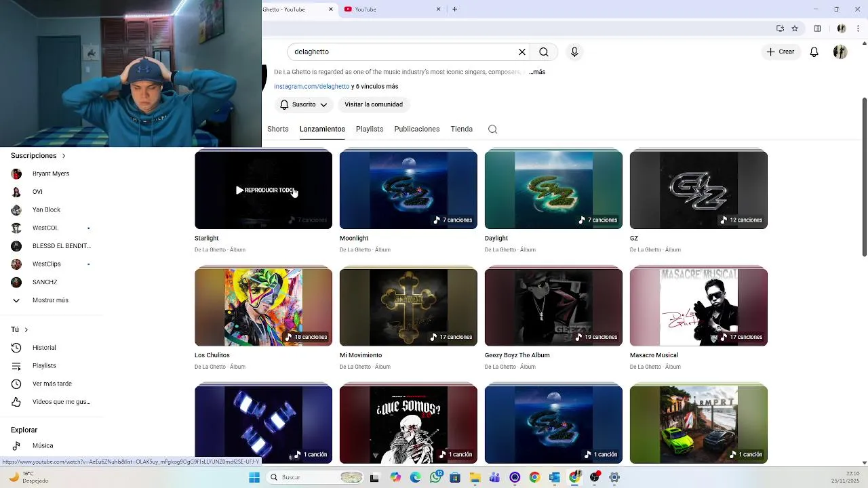The width and height of the screenshot is (868, 488).
Task: Open the Tienda tab
Action: pyautogui.click(x=462, y=129)
